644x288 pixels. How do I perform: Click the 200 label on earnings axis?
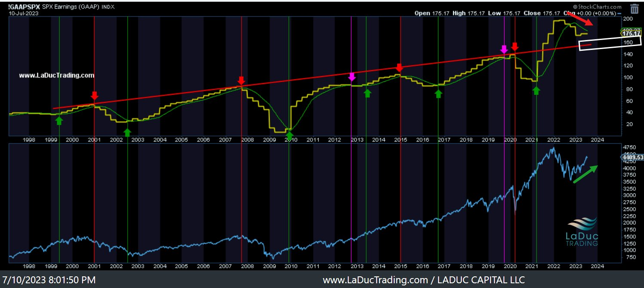(628, 19)
